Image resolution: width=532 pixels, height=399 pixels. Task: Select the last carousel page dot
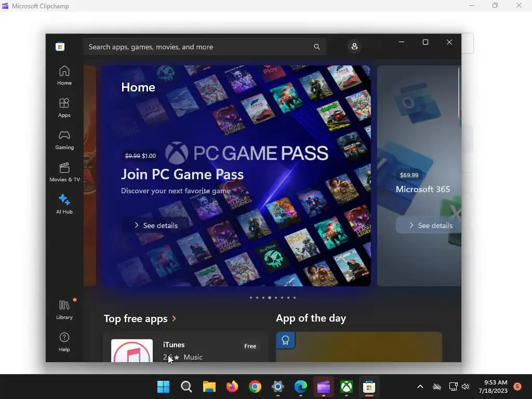(x=295, y=298)
